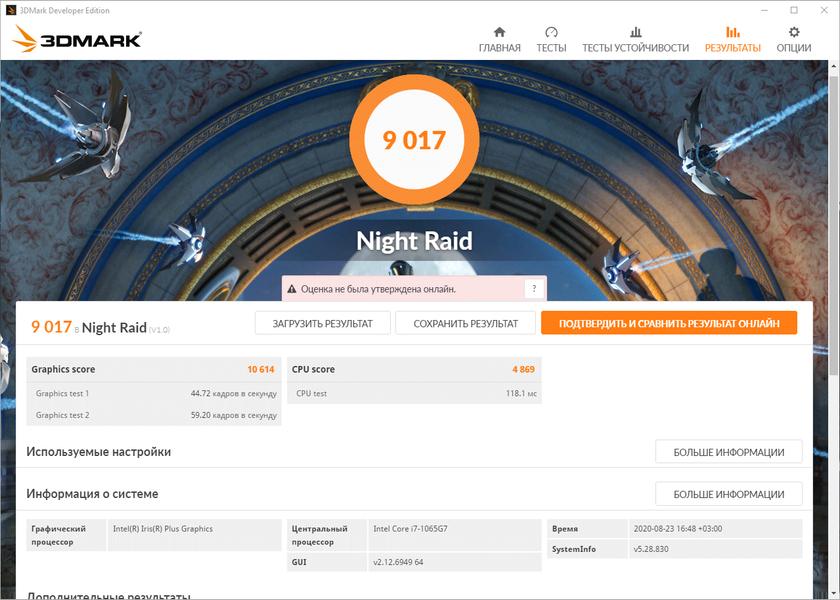The width and height of the screenshot is (840, 600).
Task: Click the warning triangle in the validation notice
Action: [x=291, y=289]
